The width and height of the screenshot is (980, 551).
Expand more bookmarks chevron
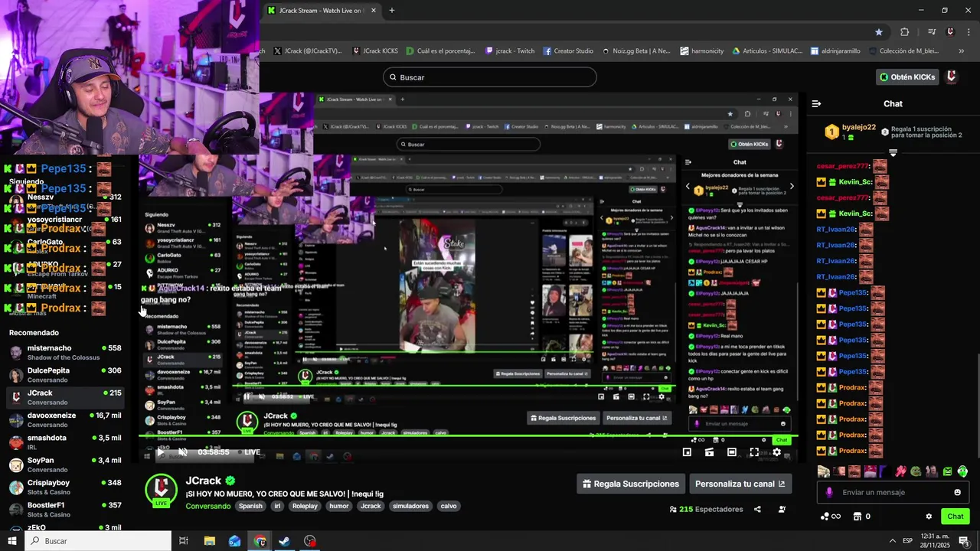click(962, 51)
